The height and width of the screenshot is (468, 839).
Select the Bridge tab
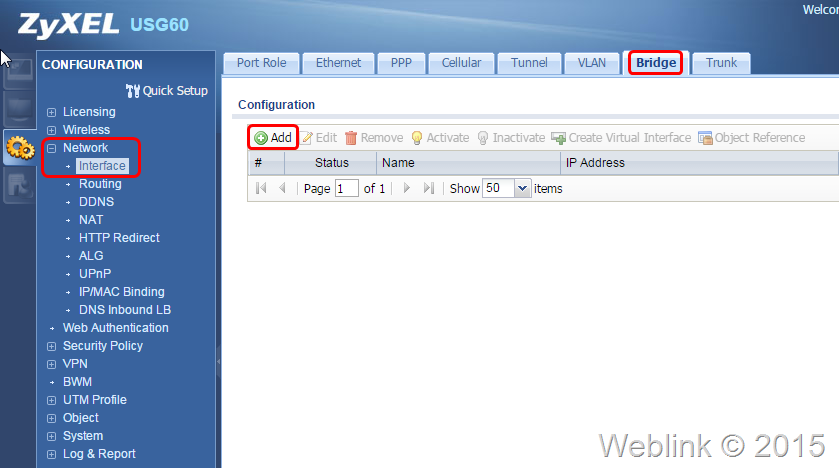pos(656,63)
